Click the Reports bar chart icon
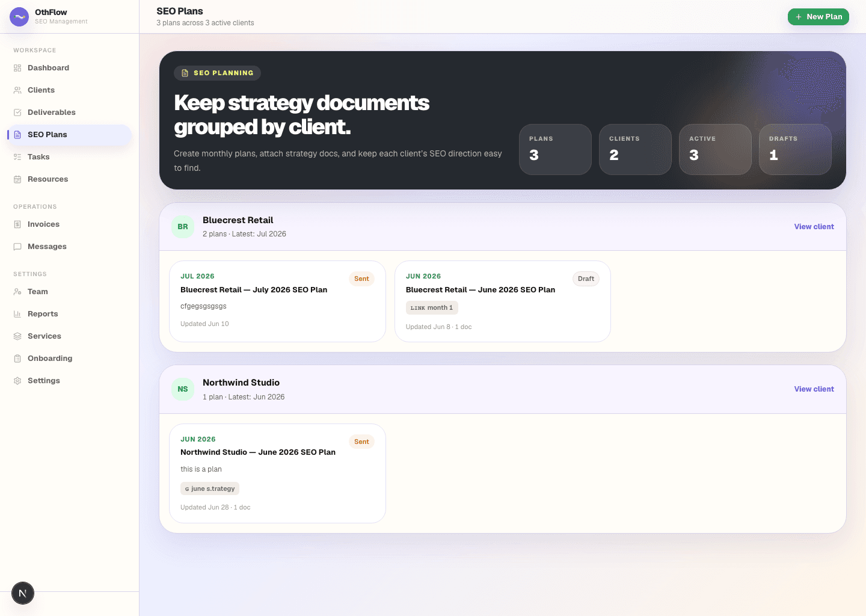Viewport: 866px width, 616px height. (17, 314)
